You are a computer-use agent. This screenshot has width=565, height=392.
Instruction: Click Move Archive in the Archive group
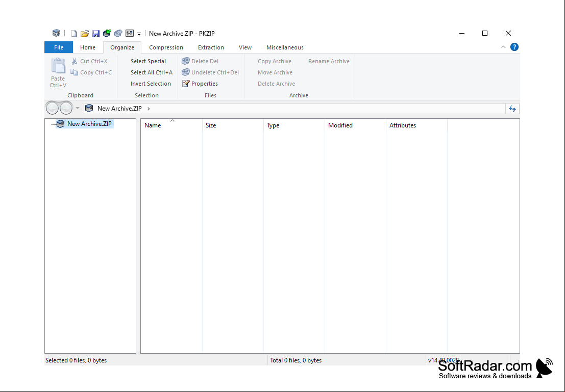[x=275, y=72]
